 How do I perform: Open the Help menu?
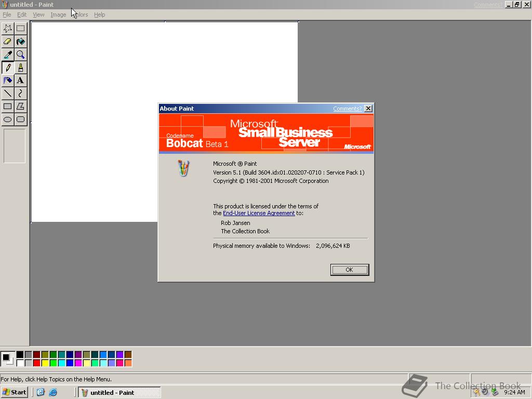click(x=99, y=15)
